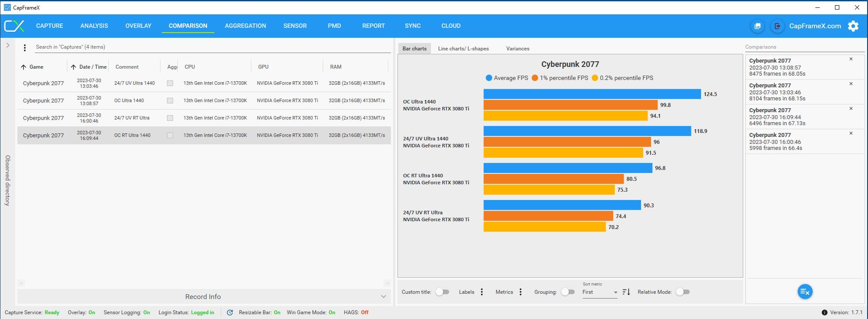Remove comparison recorded at 13:08:57
868x319 pixels.
[x=851, y=59]
